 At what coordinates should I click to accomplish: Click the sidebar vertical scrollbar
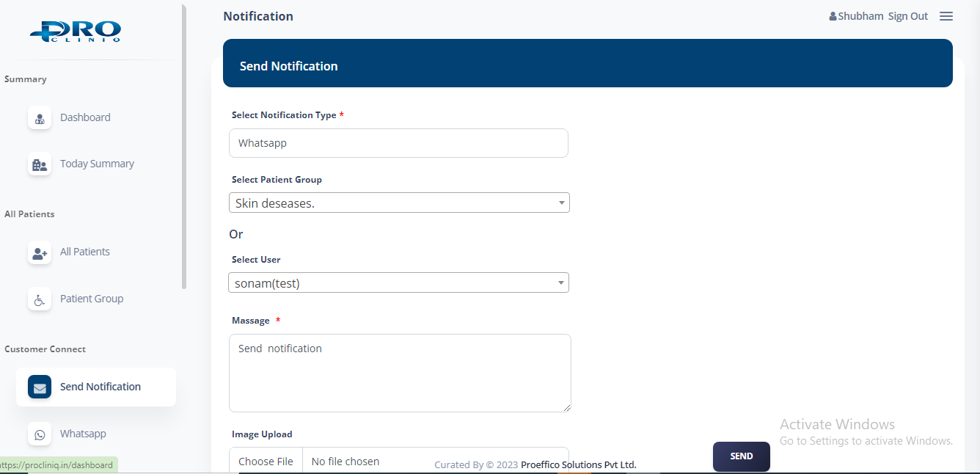(184, 147)
